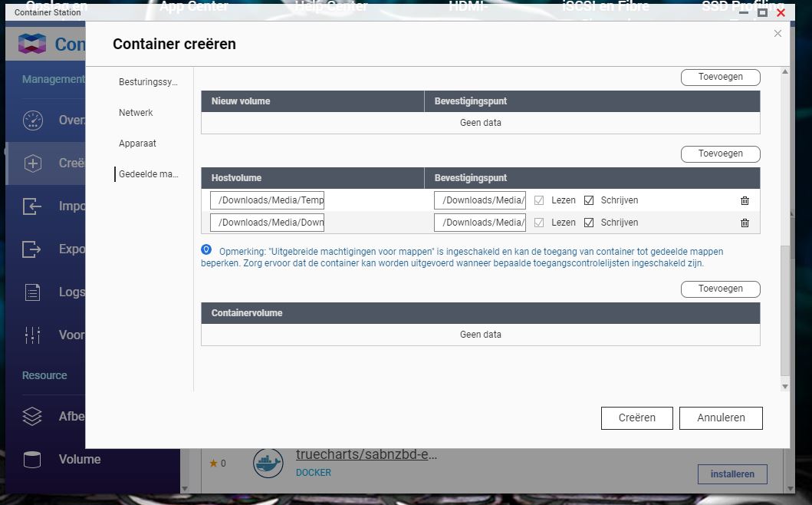
Task: Select the Overzicht icon in the sidebar
Action: click(31, 120)
